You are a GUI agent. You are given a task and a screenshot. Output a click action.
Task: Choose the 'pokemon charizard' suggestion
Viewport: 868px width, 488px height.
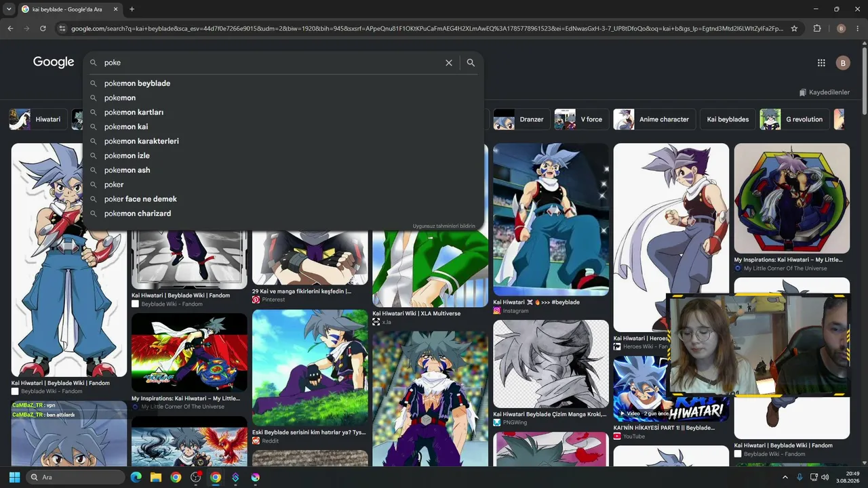point(283,213)
